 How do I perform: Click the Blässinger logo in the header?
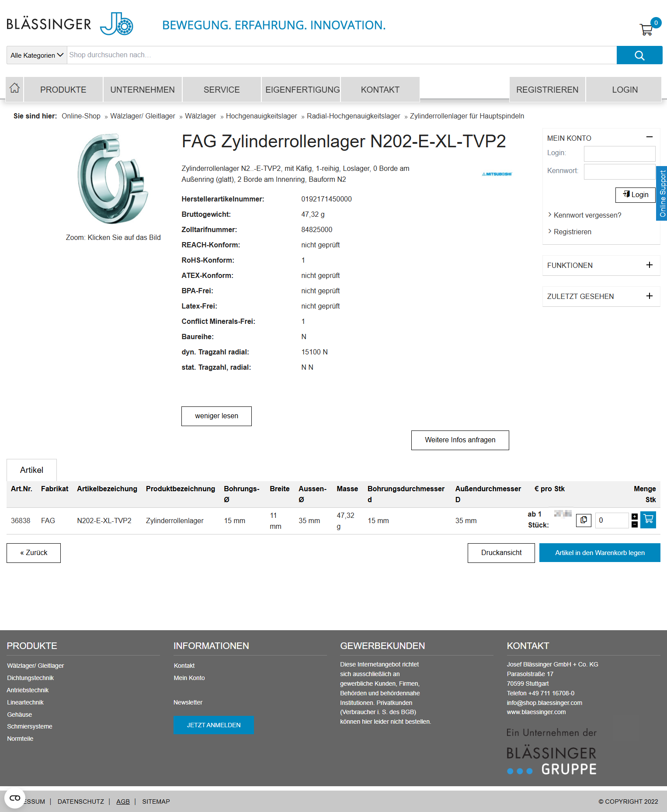coord(70,24)
